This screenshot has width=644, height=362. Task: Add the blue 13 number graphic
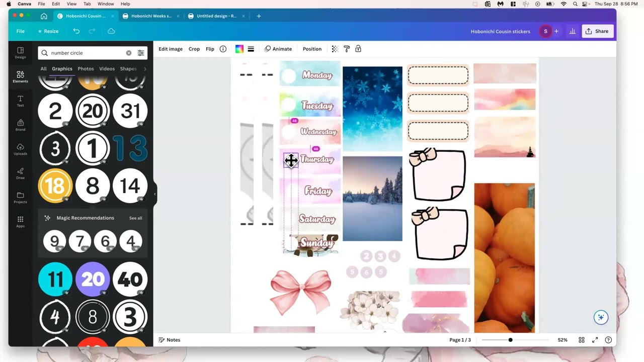tap(130, 149)
